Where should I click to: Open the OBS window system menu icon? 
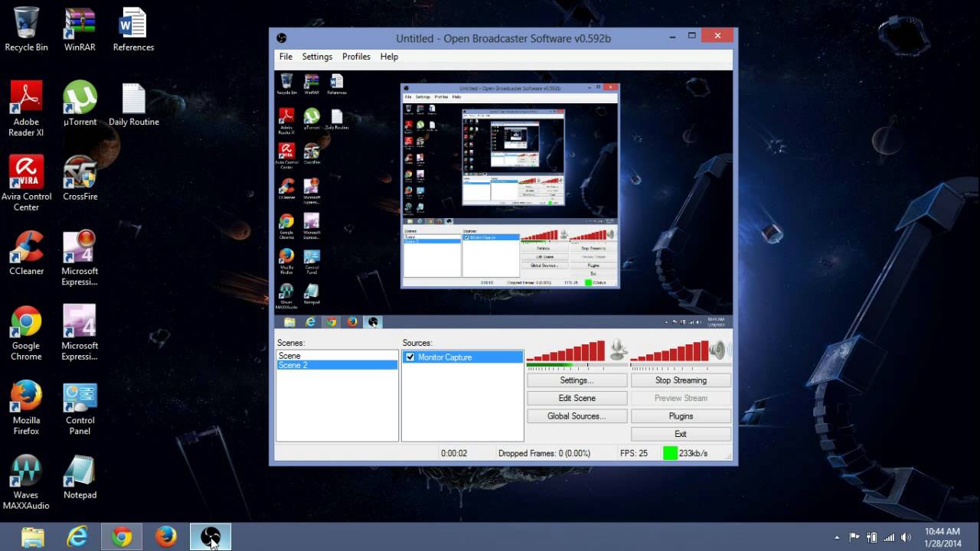click(x=281, y=38)
